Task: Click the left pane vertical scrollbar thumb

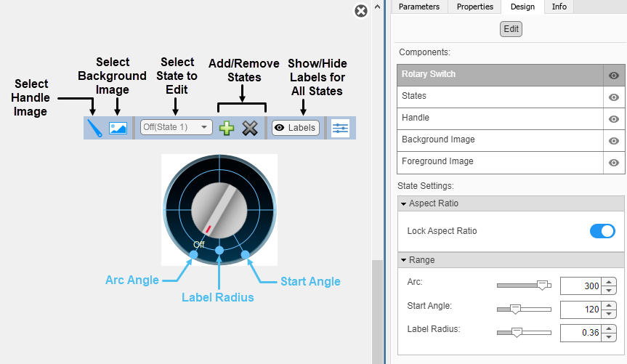Action: click(378, 312)
